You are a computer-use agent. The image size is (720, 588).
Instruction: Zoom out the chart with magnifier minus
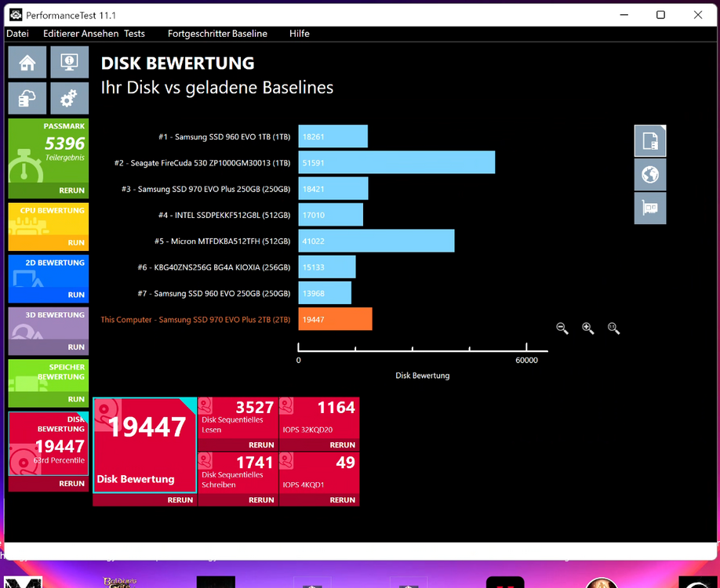[562, 328]
